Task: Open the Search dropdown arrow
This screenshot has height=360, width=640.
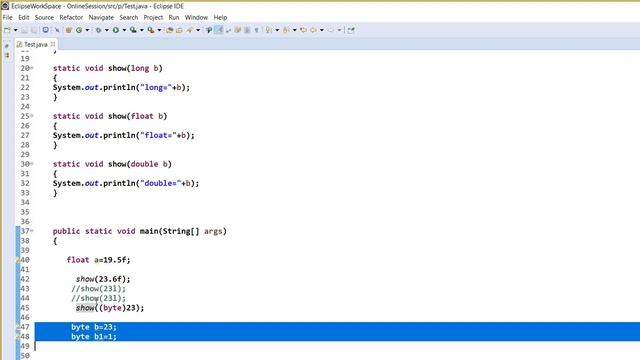Action: (198, 30)
